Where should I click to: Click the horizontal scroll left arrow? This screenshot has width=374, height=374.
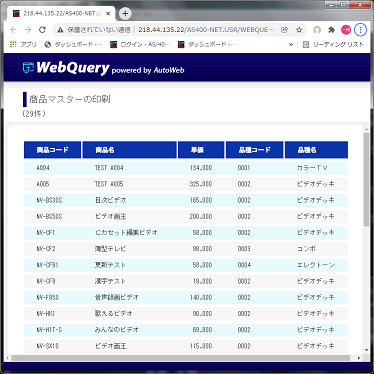[8, 358]
